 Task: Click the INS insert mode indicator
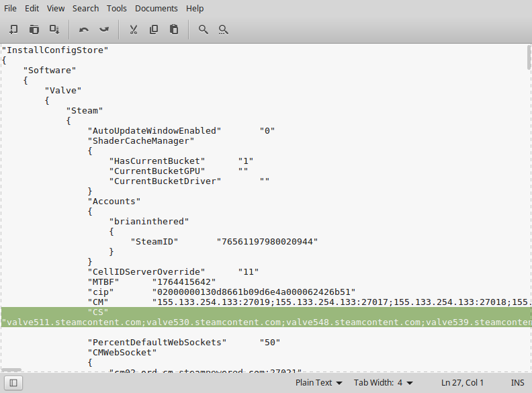coord(517,383)
